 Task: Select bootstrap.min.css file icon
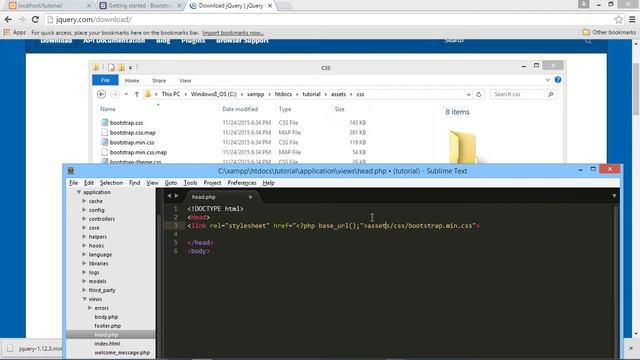coord(104,142)
